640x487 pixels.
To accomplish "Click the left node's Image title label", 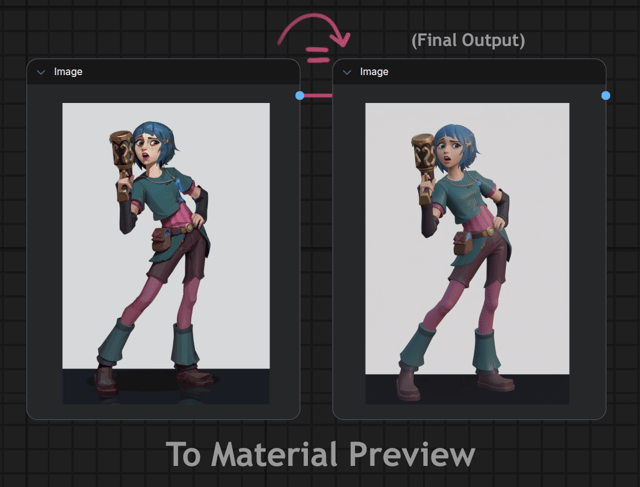I will click(x=68, y=72).
